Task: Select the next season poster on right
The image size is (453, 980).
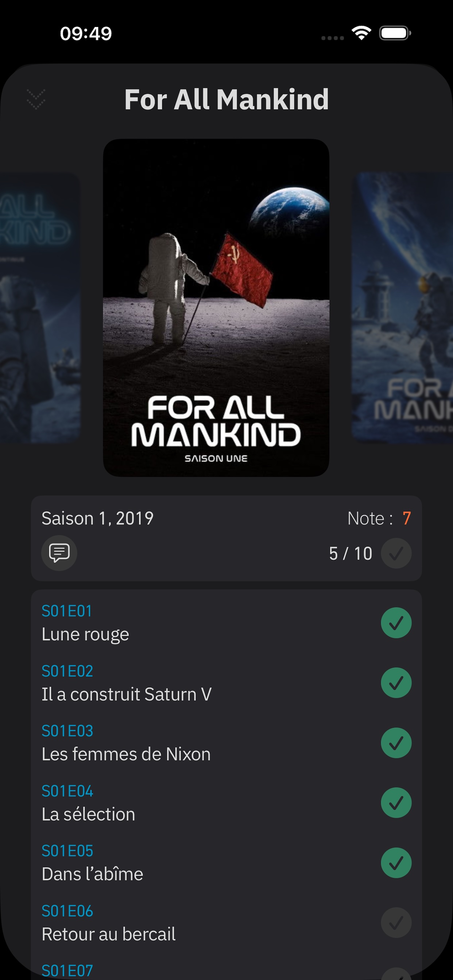Action: point(402,307)
